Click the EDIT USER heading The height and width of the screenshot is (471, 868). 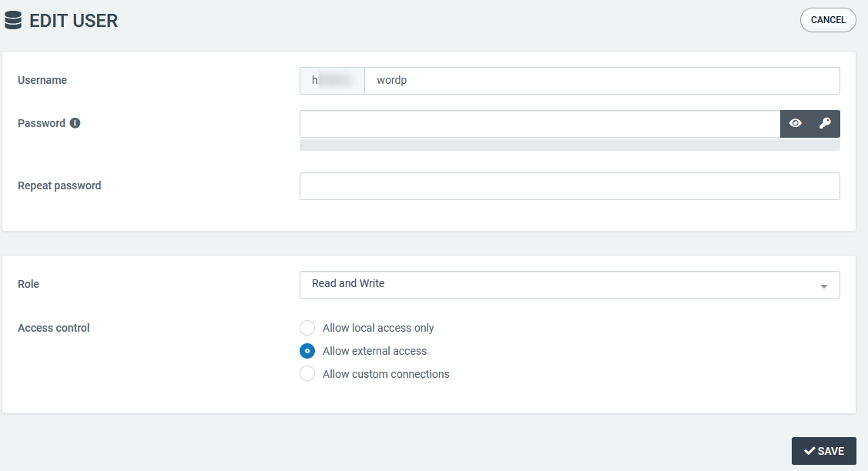pos(74,21)
